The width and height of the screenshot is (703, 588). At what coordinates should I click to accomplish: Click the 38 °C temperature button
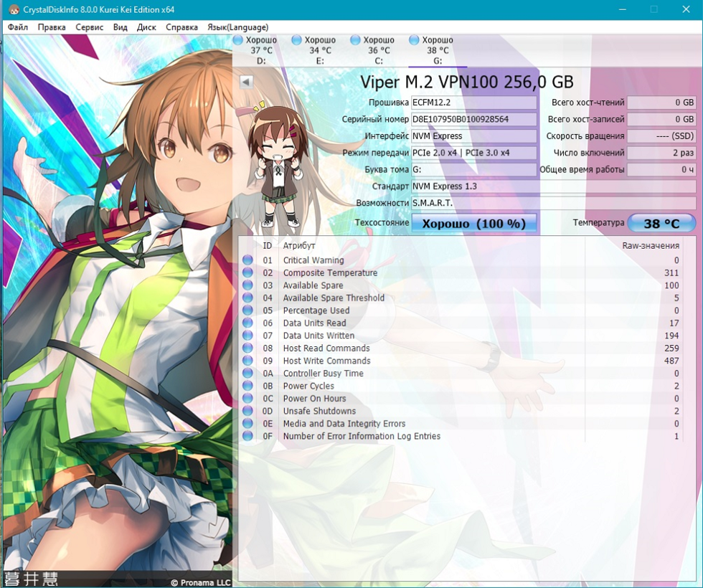point(661,223)
